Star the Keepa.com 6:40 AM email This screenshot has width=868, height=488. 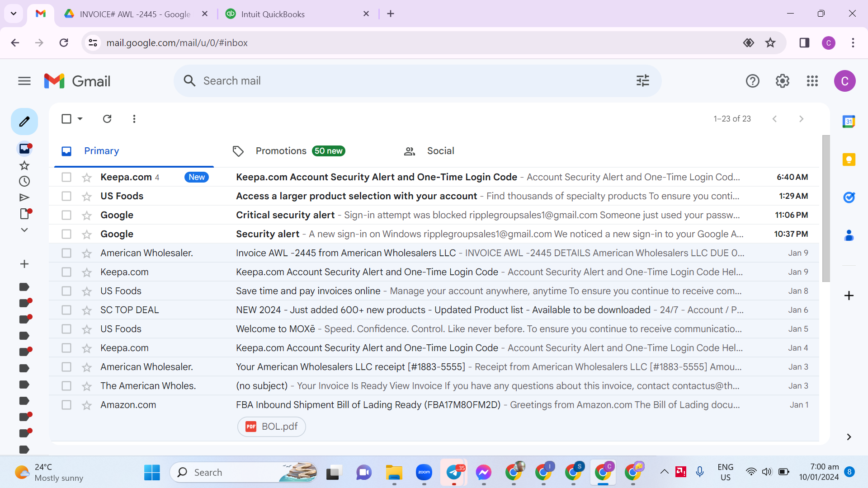(x=87, y=178)
